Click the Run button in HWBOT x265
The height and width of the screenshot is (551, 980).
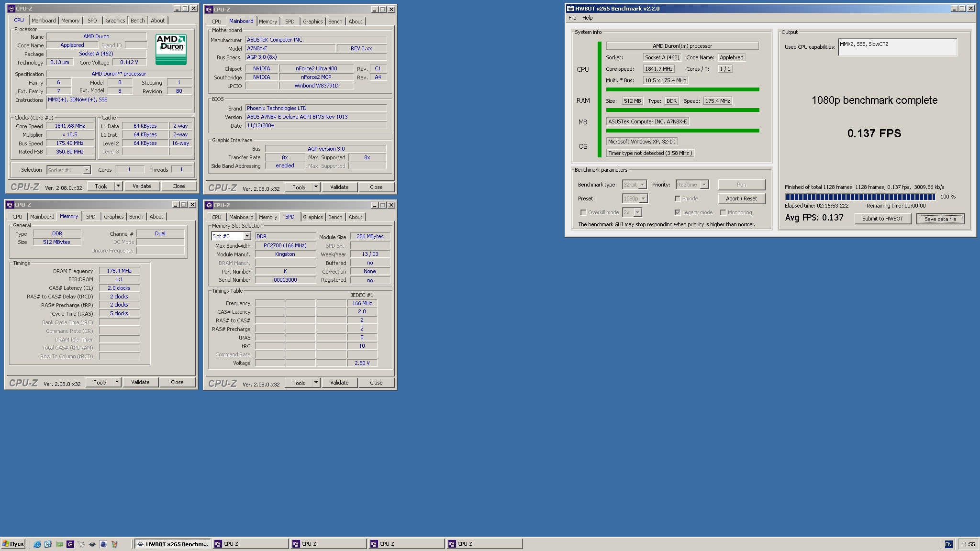[x=741, y=185]
